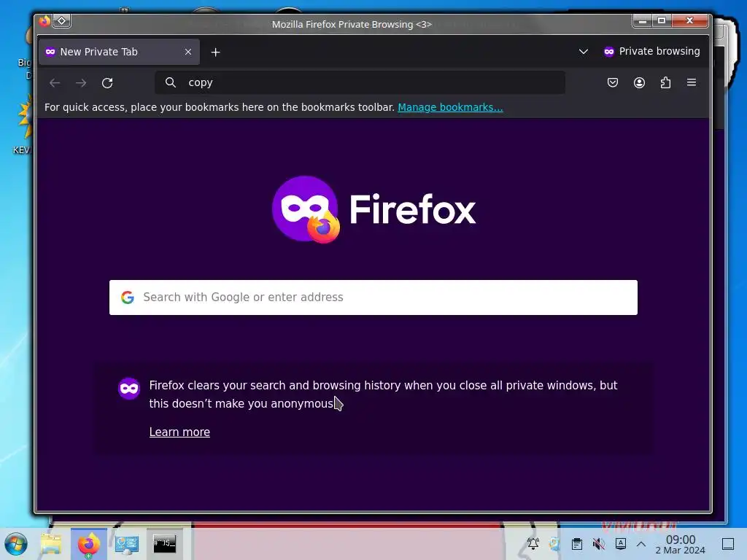Click the Firefox clears your history notice text
This screenshot has width=747, height=560.
pyautogui.click(x=383, y=394)
